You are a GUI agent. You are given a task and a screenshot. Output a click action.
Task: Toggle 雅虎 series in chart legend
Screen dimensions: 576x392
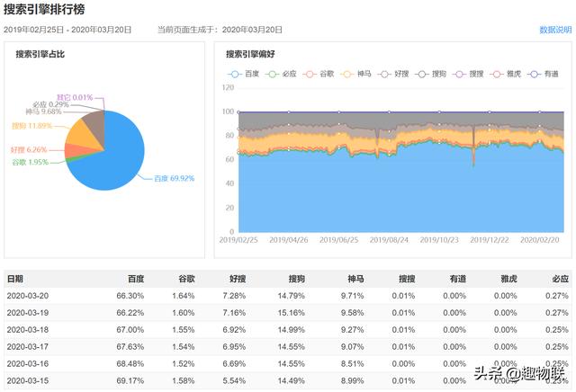pos(506,74)
